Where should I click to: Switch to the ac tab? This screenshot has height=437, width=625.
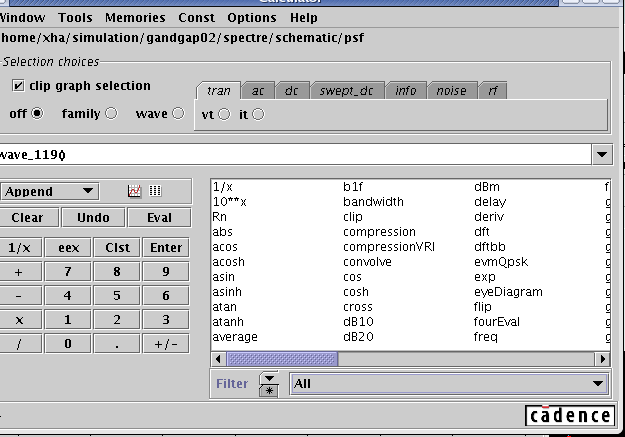click(x=257, y=91)
